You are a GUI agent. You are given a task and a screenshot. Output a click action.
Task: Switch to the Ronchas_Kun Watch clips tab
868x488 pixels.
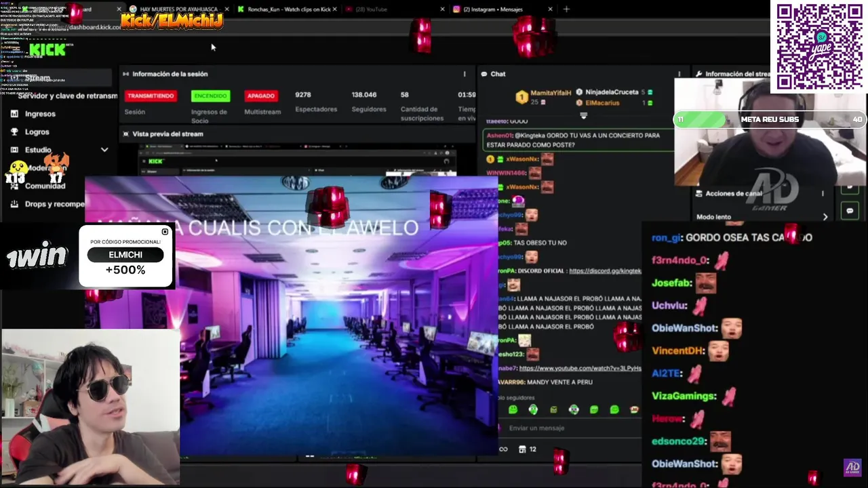(x=288, y=9)
